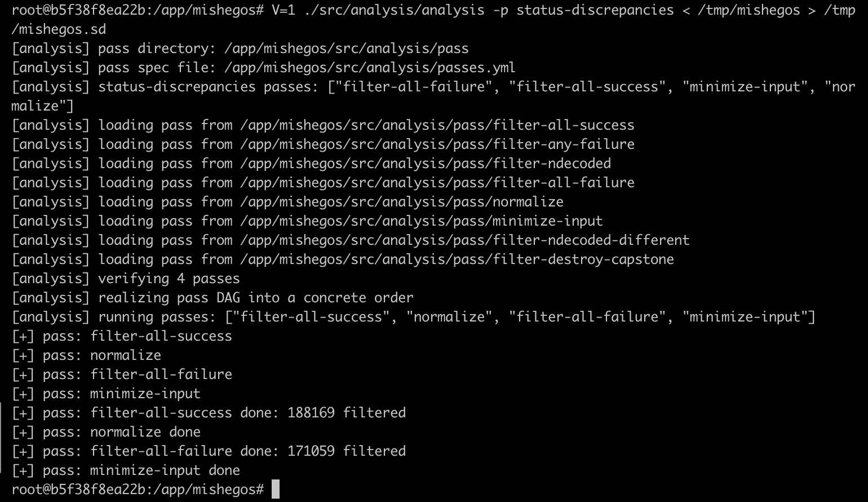Click the final shell prompt text

pyautogui.click(x=138, y=490)
